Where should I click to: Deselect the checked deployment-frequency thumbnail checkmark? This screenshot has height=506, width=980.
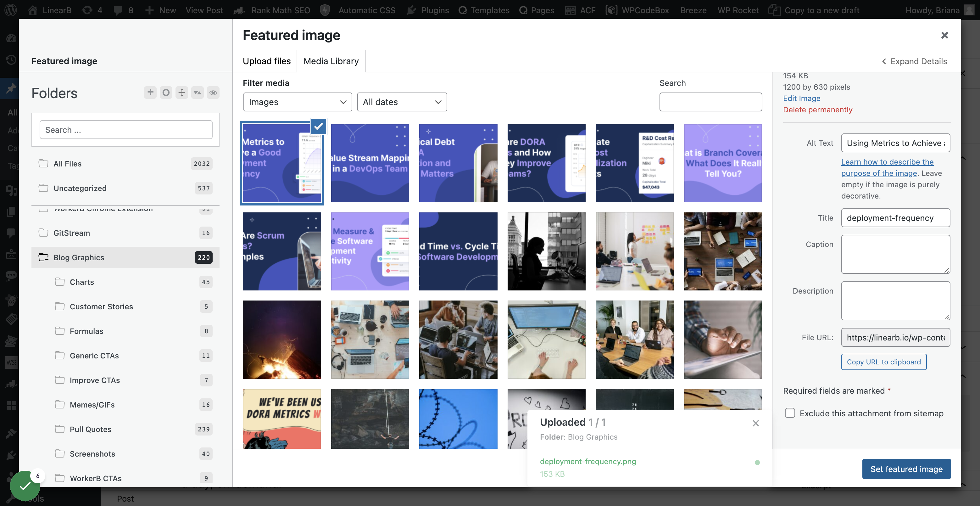coord(318,126)
